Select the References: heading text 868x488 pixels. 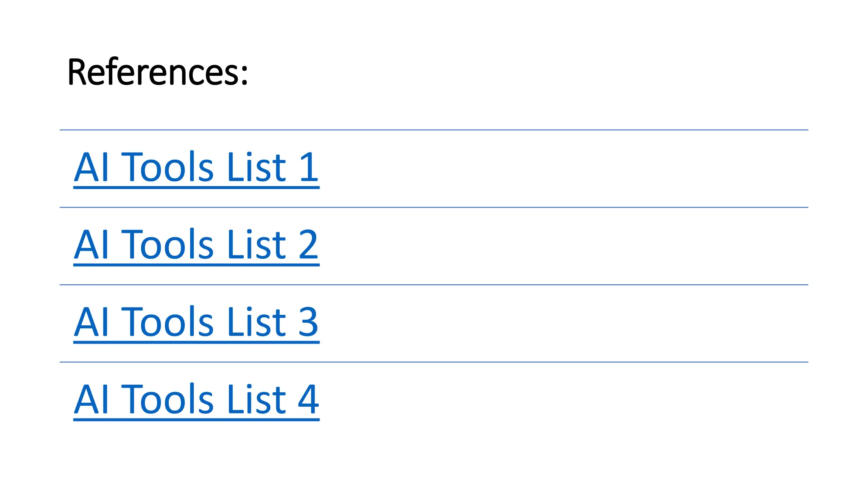click(x=158, y=72)
